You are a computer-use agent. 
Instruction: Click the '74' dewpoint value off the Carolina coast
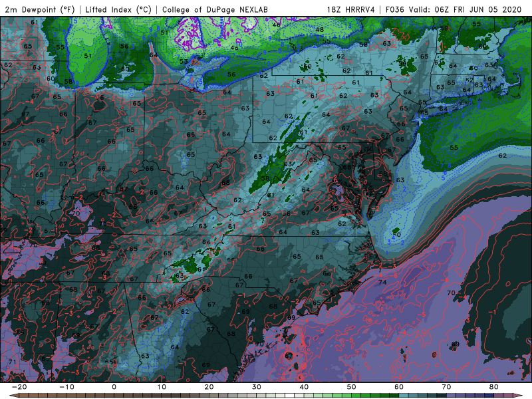click(x=382, y=282)
